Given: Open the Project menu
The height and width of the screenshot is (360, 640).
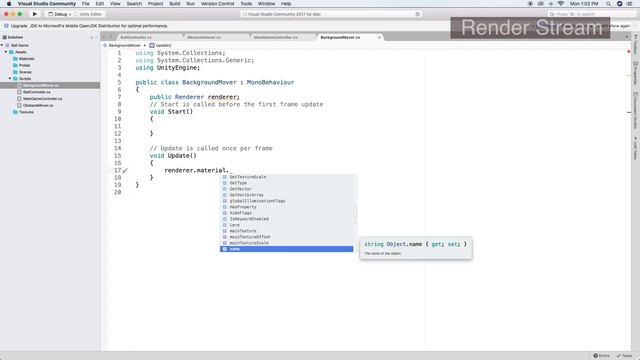Looking at the screenshot, I should click(x=156, y=4).
